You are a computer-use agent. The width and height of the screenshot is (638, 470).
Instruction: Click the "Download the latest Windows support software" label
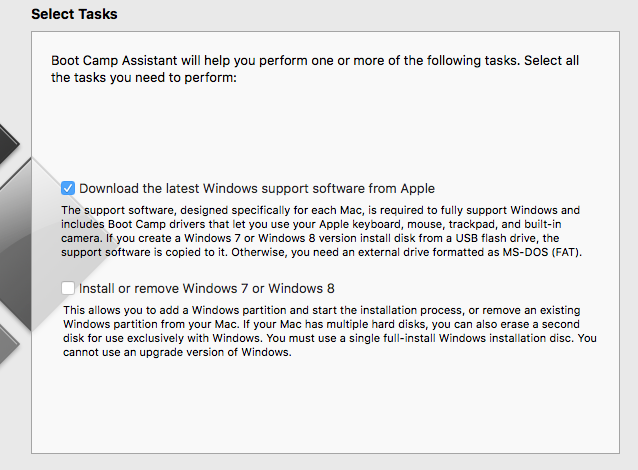(257, 188)
